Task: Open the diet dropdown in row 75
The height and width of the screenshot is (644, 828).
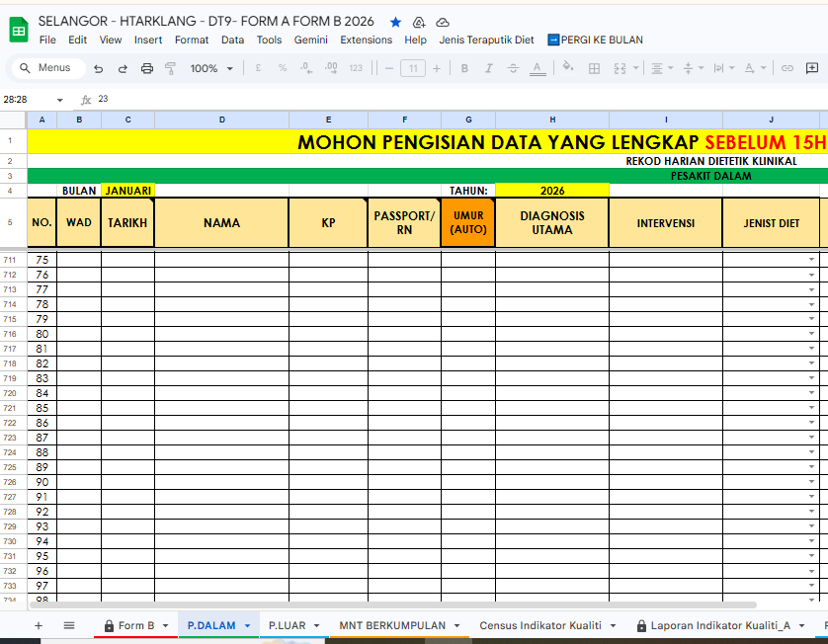Action: click(x=810, y=259)
